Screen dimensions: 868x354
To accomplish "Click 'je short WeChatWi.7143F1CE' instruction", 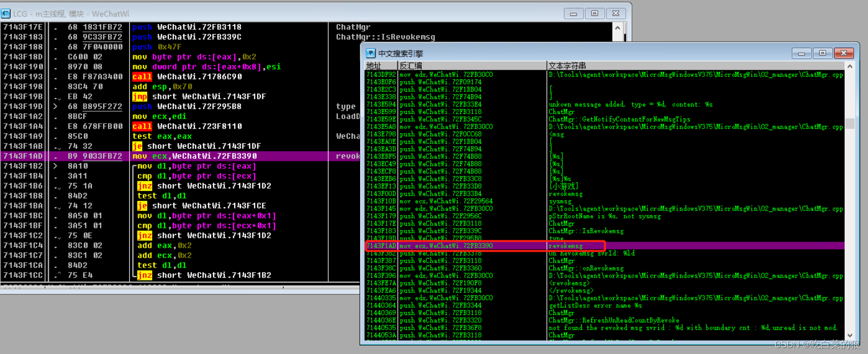I will 202,206.
